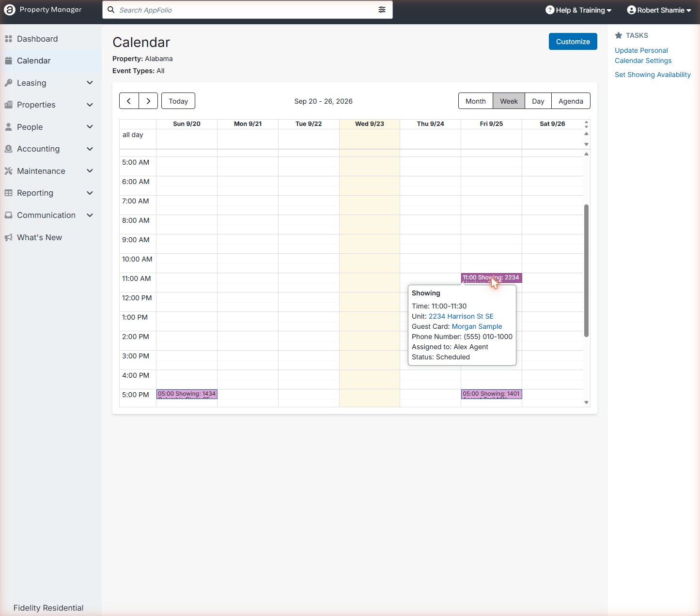The image size is (700, 616).
Task: Switch to Agenda view
Action: 571,101
